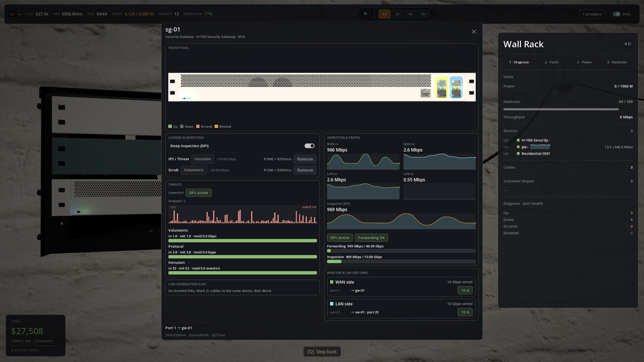644x362 pixels.
Task: Select the gw device in slot U3
Action: (568, 147)
